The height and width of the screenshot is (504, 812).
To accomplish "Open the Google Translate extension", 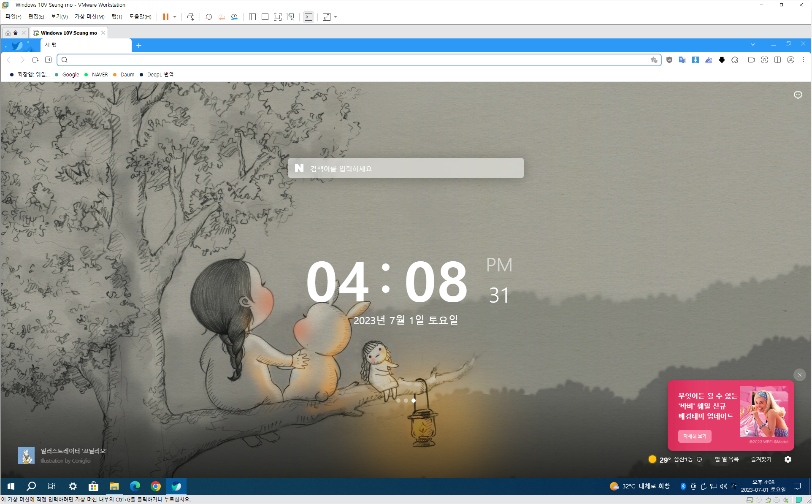I will point(682,60).
